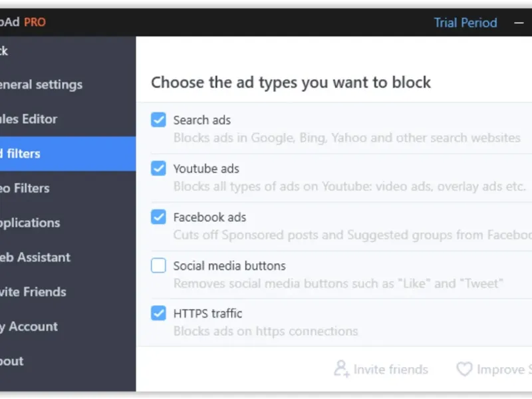Image resolution: width=532 pixels, height=399 pixels.
Task: Click the Search ads description text
Action: coord(346,138)
